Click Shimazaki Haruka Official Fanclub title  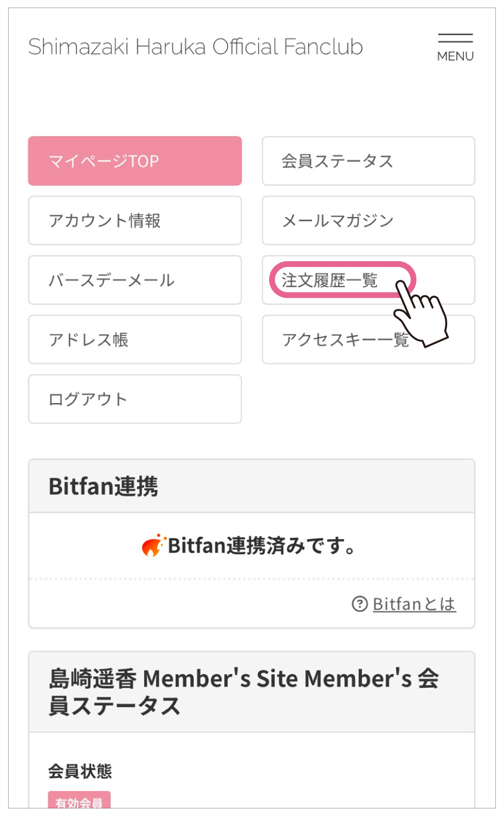(x=195, y=47)
